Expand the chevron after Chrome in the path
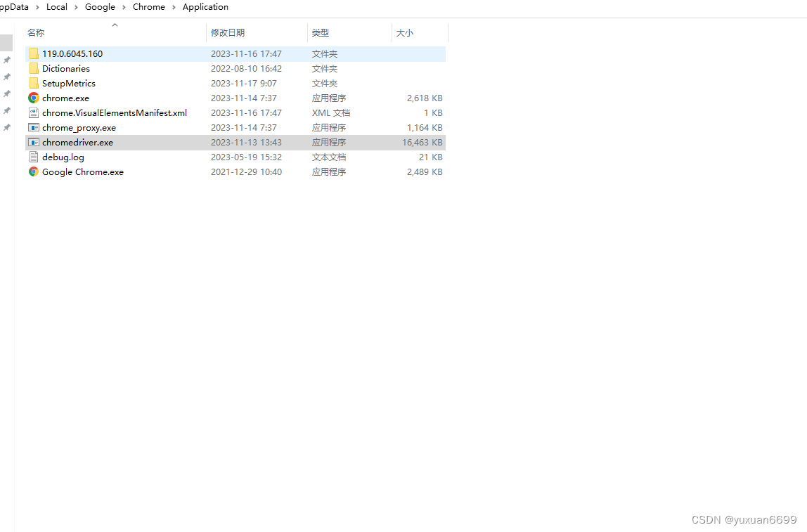This screenshot has height=532, width=807. coord(174,7)
